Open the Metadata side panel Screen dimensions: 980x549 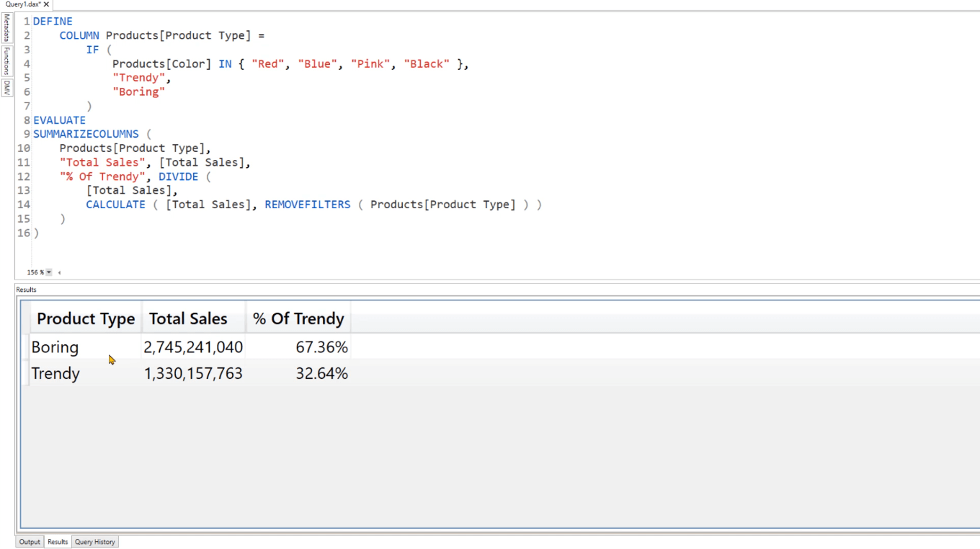pos(6,28)
